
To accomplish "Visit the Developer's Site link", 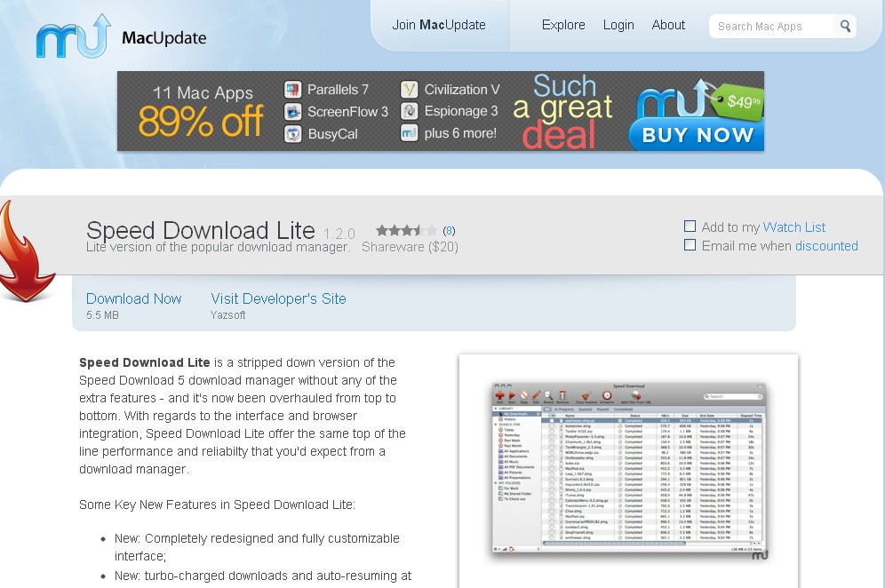I will pyautogui.click(x=278, y=298).
